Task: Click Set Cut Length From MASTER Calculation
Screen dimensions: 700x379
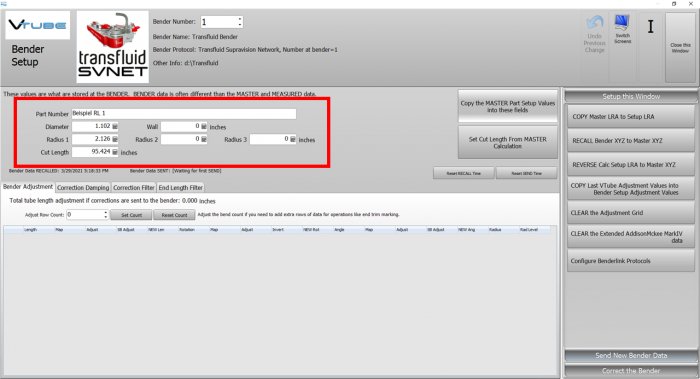Action: pyautogui.click(x=508, y=142)
